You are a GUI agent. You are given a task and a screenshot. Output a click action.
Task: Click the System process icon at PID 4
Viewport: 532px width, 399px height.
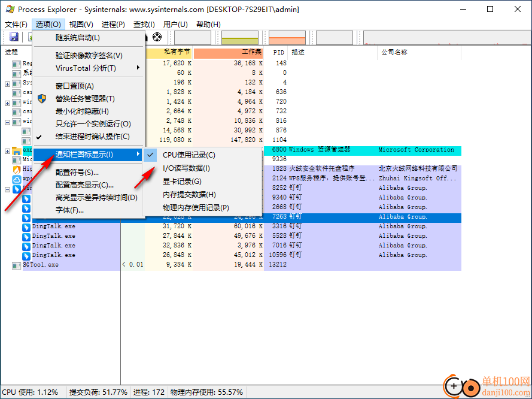click(x=17, y=83)
